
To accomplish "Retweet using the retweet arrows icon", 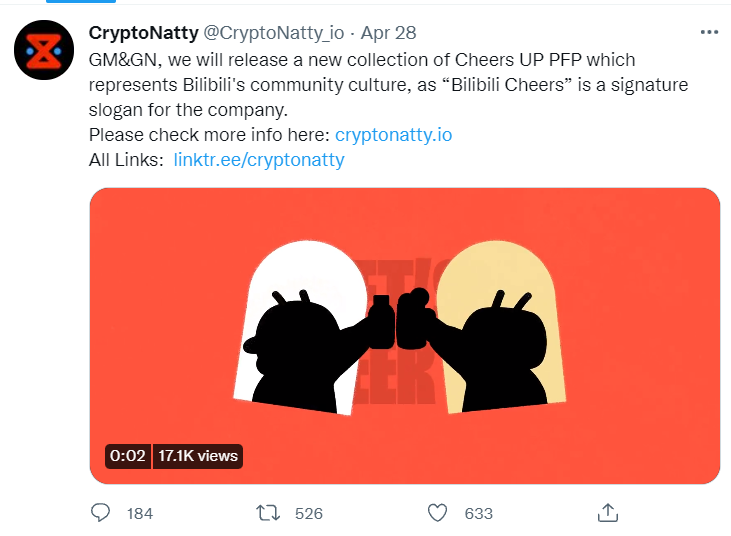I will tap(268, 512).
